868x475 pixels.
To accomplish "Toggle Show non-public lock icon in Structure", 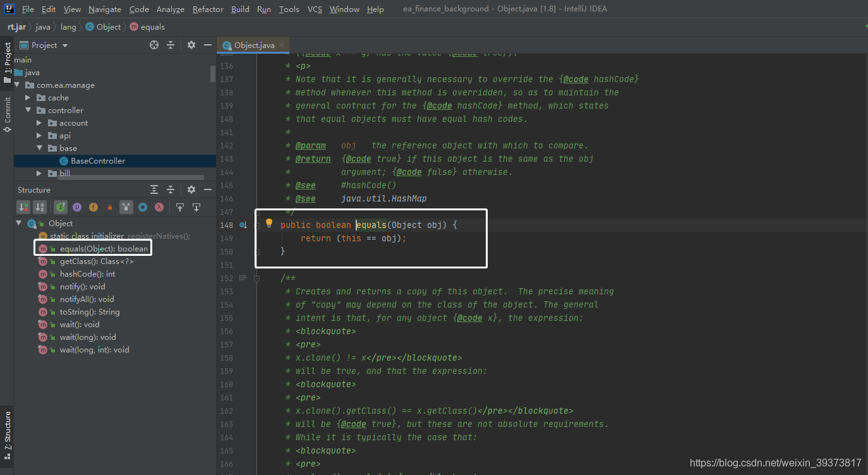I will coord(110,207).
